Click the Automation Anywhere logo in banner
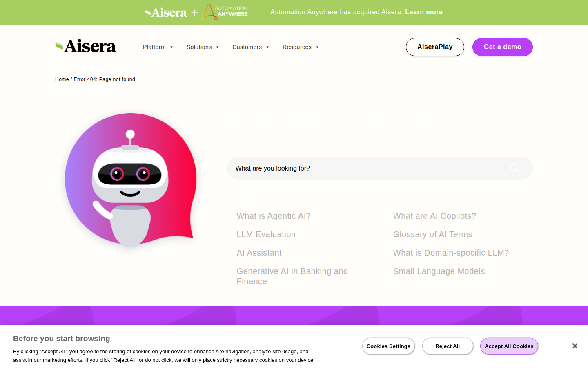The height and width of the screenshot is (368, 588). [x=225, y=12]
